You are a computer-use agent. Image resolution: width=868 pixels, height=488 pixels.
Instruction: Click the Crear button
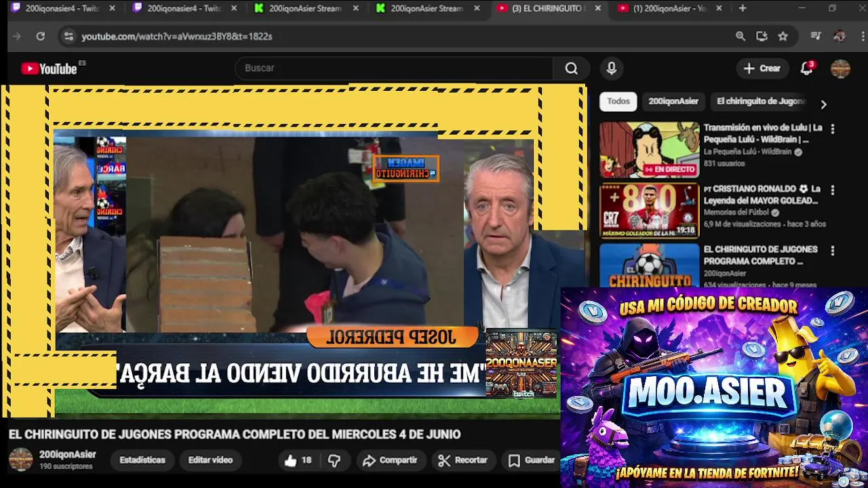[762, 68]
